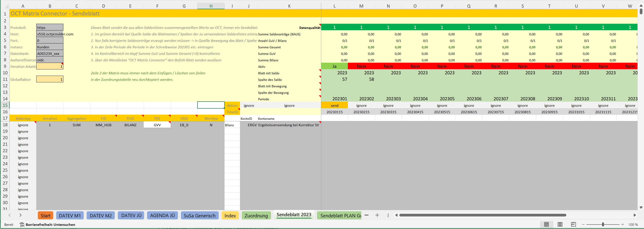Image resolution: width=644 pixels, height=229 pixels.
Task: Toggle Aktiv status under period 202306
Action: pos(469,66)
